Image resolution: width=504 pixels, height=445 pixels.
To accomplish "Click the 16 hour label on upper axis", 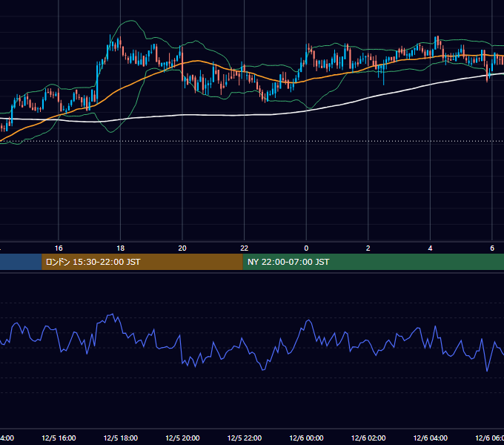I will [59, 248].
